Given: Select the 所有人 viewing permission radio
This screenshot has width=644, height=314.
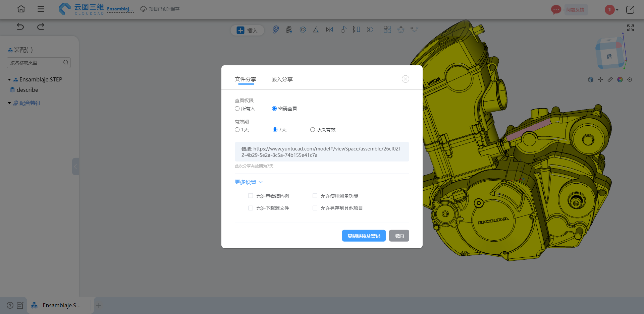Looking at the screenshot, I should point(237,109).
